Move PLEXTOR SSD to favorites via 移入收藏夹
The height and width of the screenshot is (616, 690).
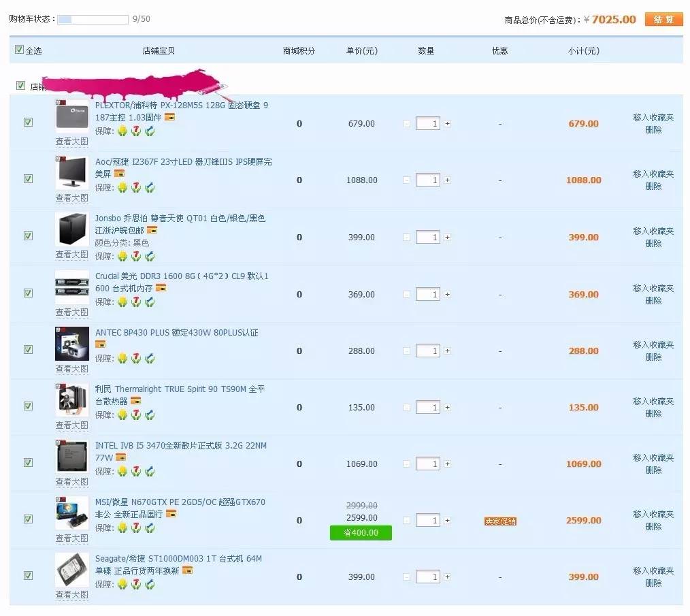[653, 118]
